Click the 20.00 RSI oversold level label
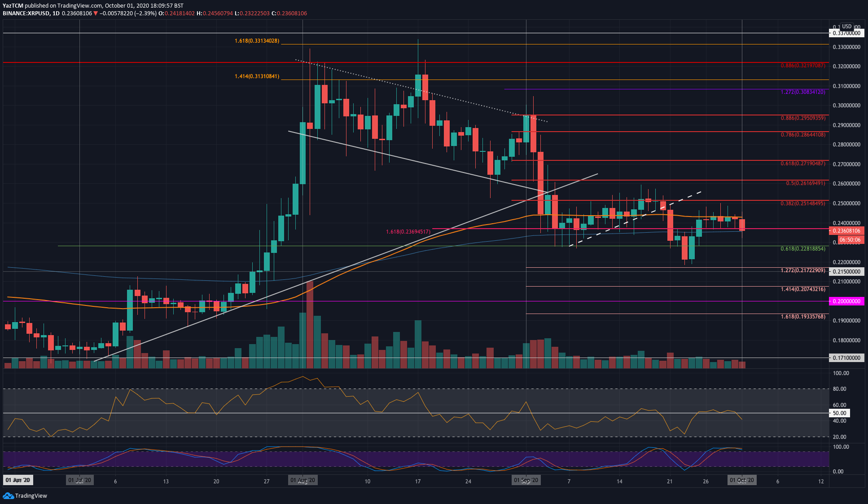868x504 pixels. coord(840,437)
